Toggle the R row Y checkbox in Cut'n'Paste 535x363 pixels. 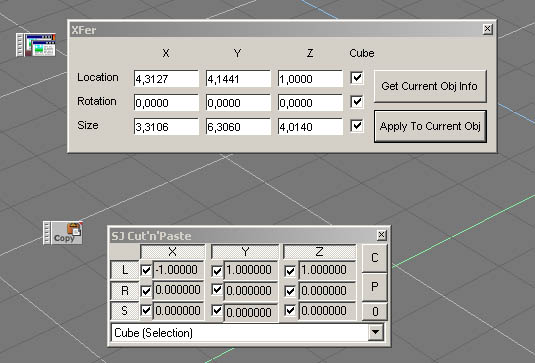pos(217,290)
